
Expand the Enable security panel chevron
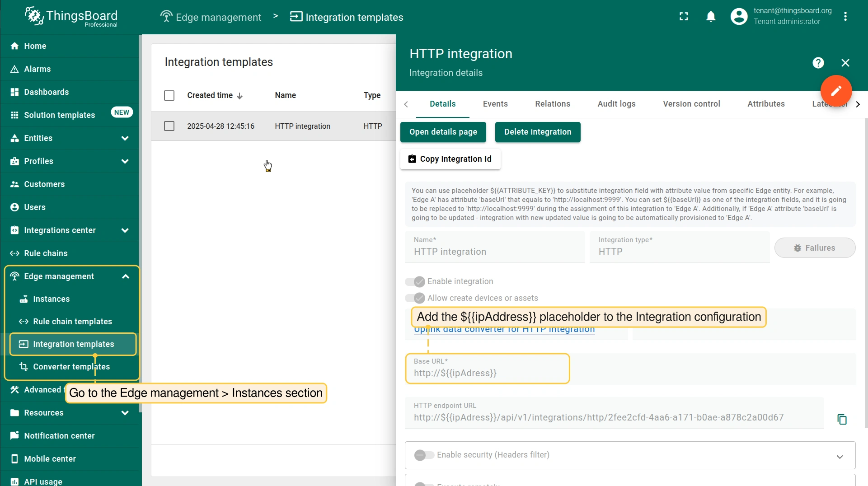tap(840, 457)
